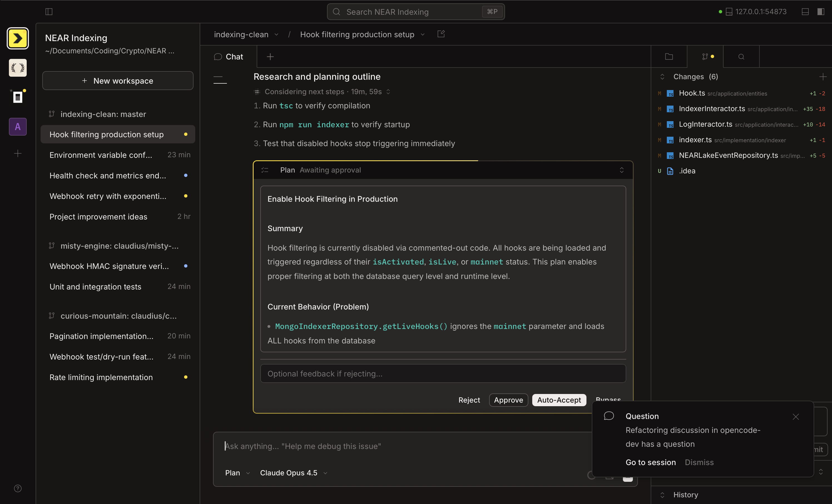Viewport: 832px width, 504px height.
Task: Toggle the bottom panel layout icon
Action: click(x=805, y=12)
